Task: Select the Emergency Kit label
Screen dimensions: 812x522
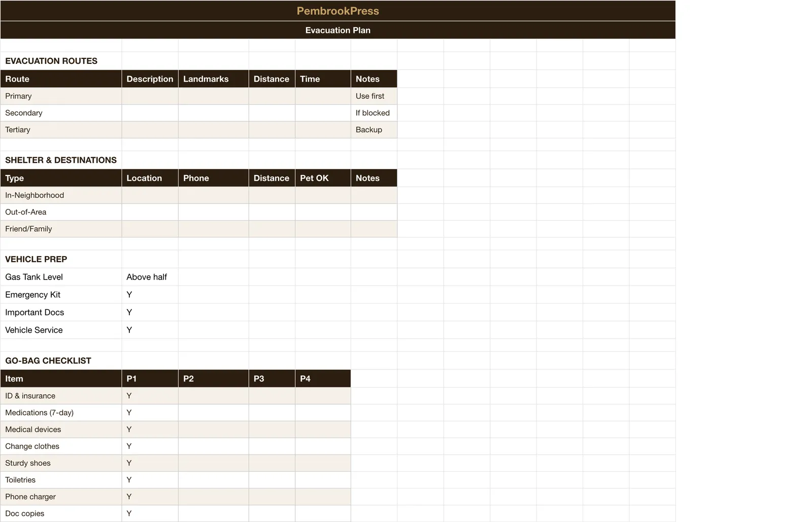Action: coord(61,295)
